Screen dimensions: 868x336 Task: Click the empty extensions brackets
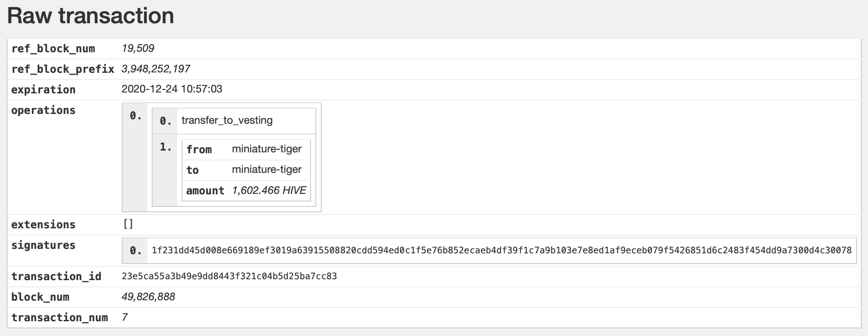[x=128, y=224]
